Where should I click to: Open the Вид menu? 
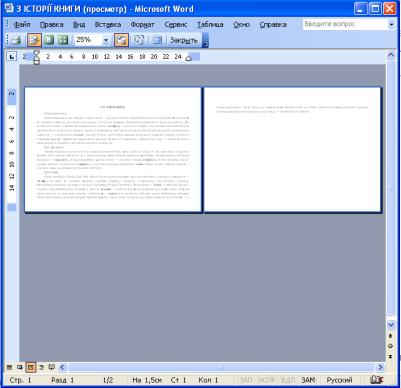(x=79, y=25)
